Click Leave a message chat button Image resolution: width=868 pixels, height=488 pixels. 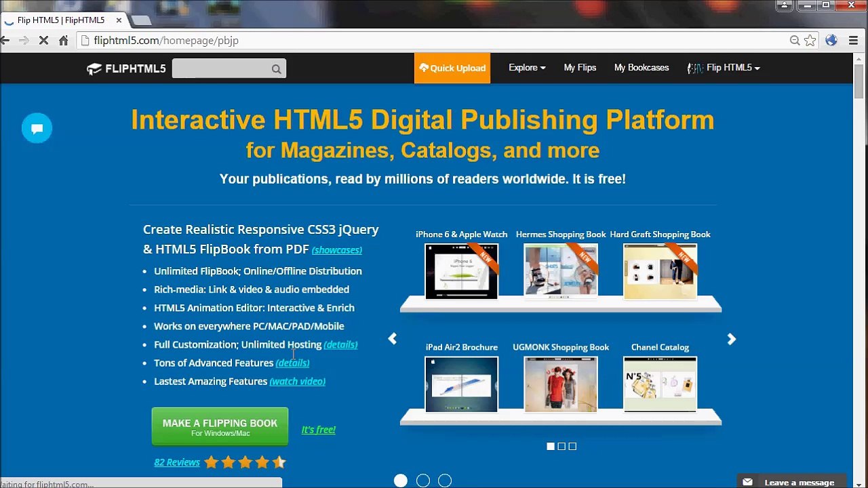(791, 482)
